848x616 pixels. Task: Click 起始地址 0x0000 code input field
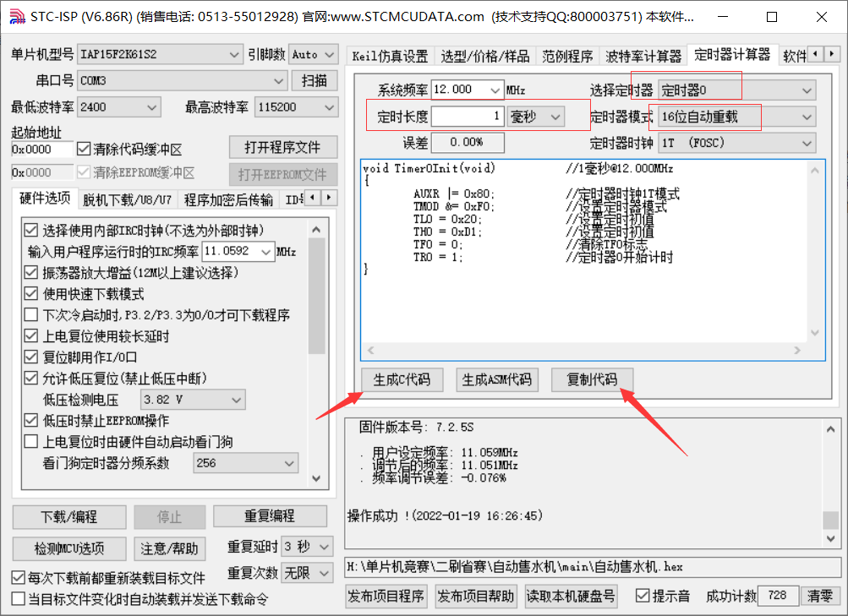coord(41,149)
